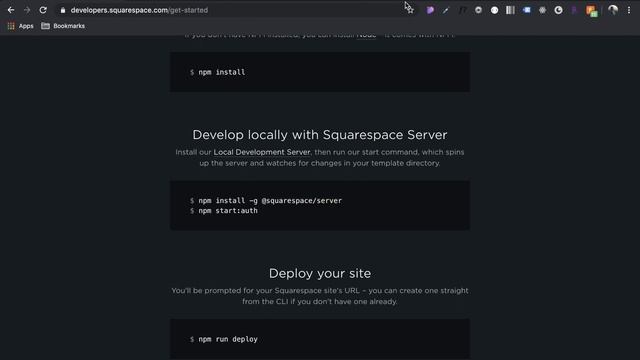Open the Chrome profile avatar
Viewport: 640px width, 360px height.
pos(613,10)
